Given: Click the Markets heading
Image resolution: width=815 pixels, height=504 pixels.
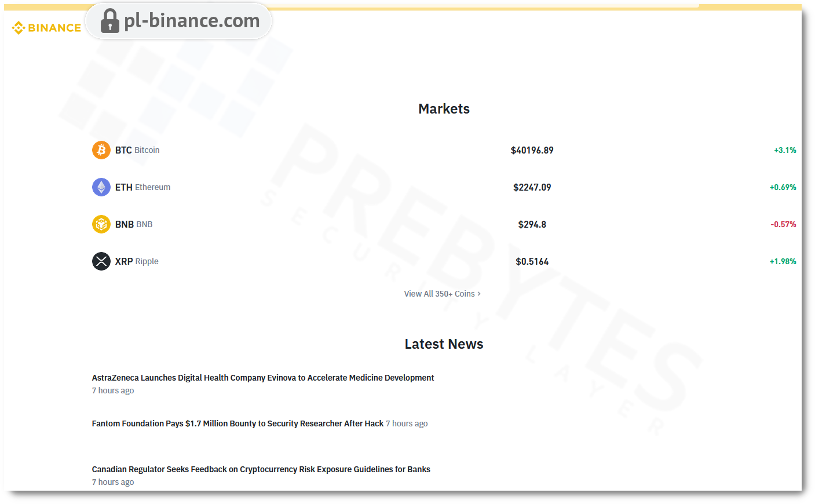Looking at the screenshot, I should [x=444, y=109].
